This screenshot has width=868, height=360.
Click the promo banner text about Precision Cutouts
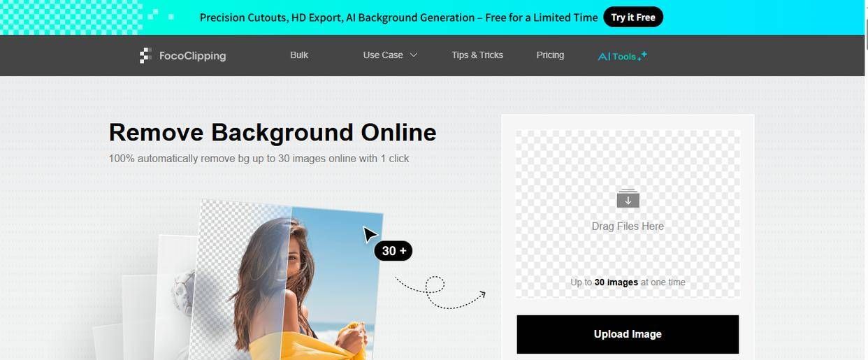(398, 17)
